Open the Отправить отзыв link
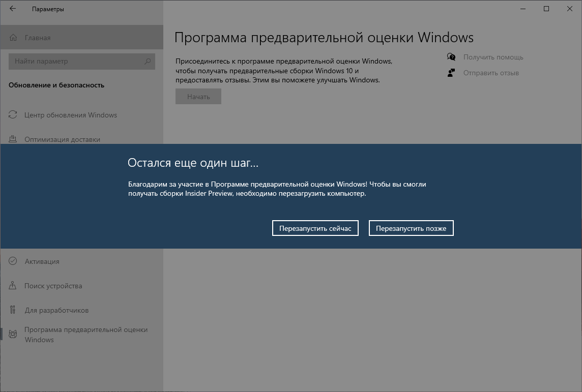 491,73
